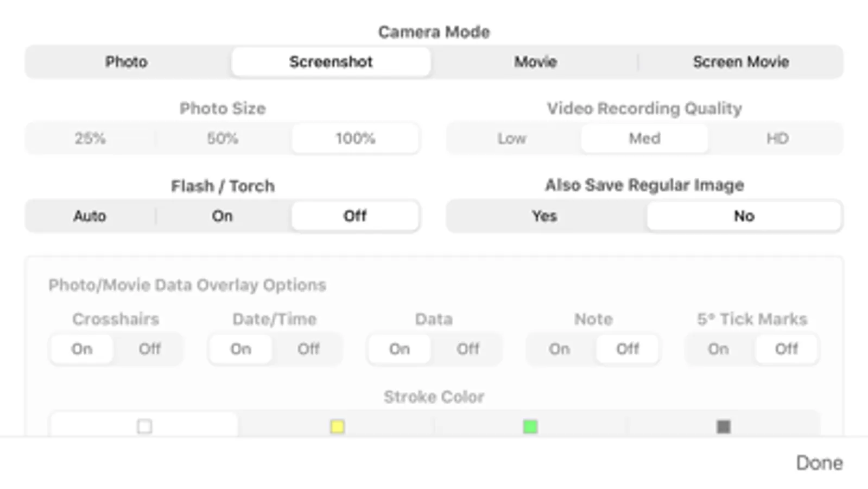Set Flash / Torch to Auto
The image size is (868, 489).
tap(90, 216)
